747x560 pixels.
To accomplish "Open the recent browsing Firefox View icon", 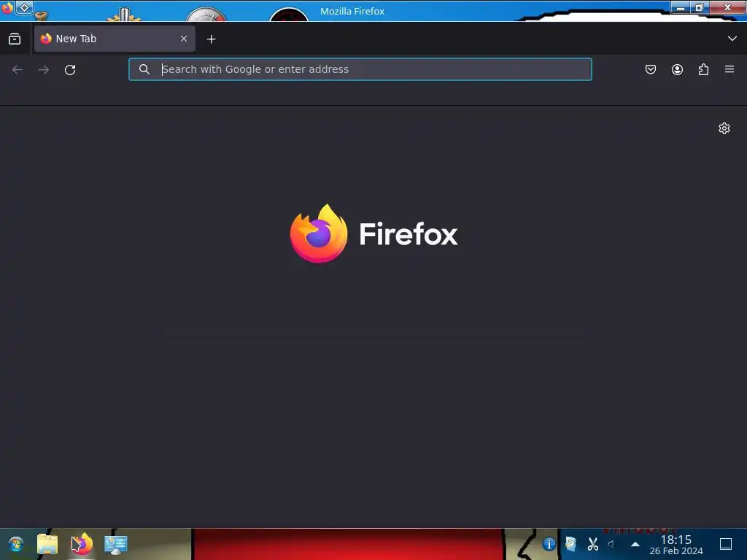I will (x=15, y=39).
